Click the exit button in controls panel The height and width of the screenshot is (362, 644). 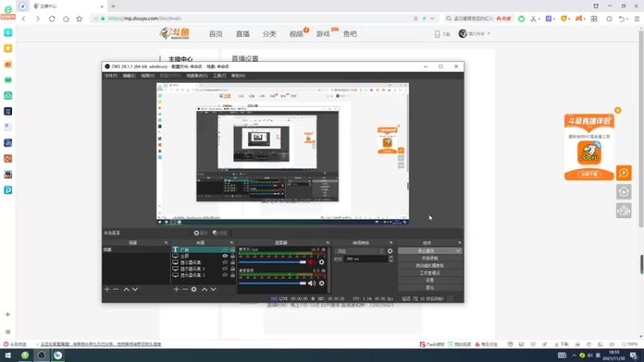430,288
